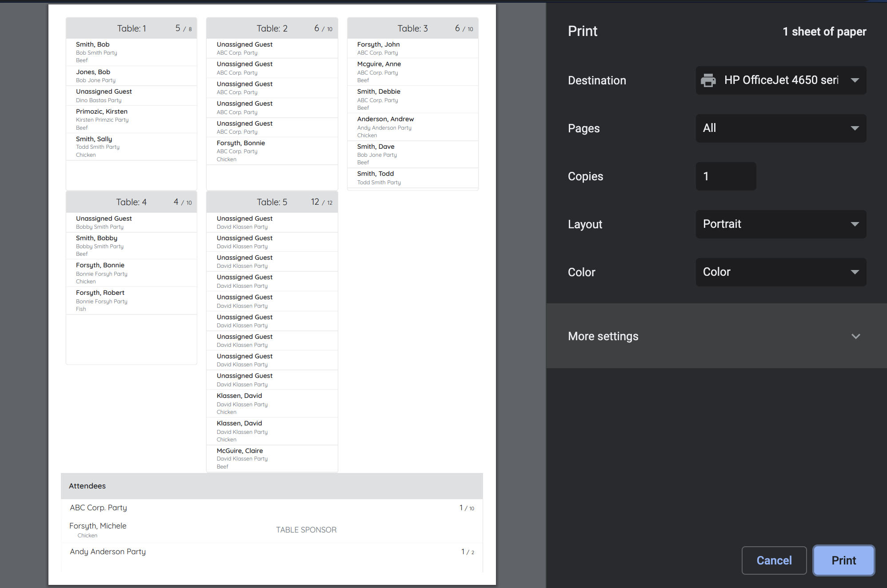Open the Color mode dropdown
Screen dimensions: 887x588
780,272
